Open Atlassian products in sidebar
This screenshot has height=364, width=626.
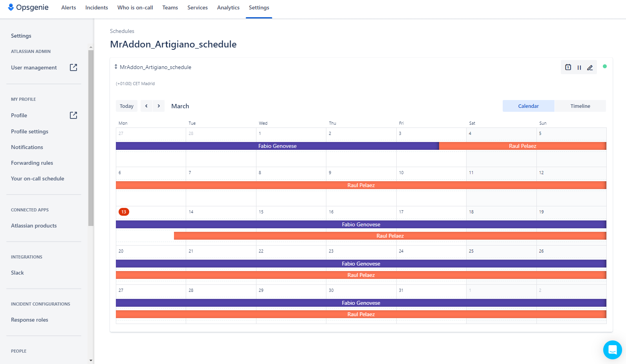tap(34, 226)
